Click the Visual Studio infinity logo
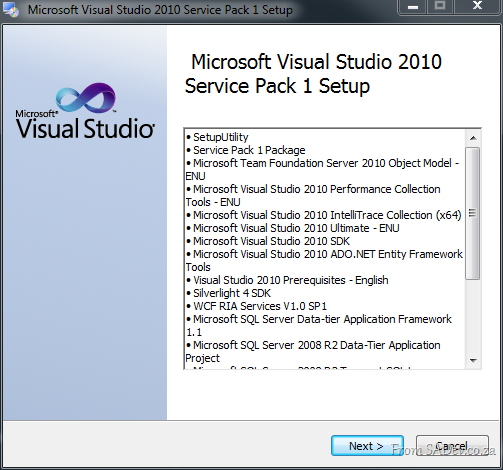The height and width of the screenshot is (470, 503). click(x=86, y=98)
